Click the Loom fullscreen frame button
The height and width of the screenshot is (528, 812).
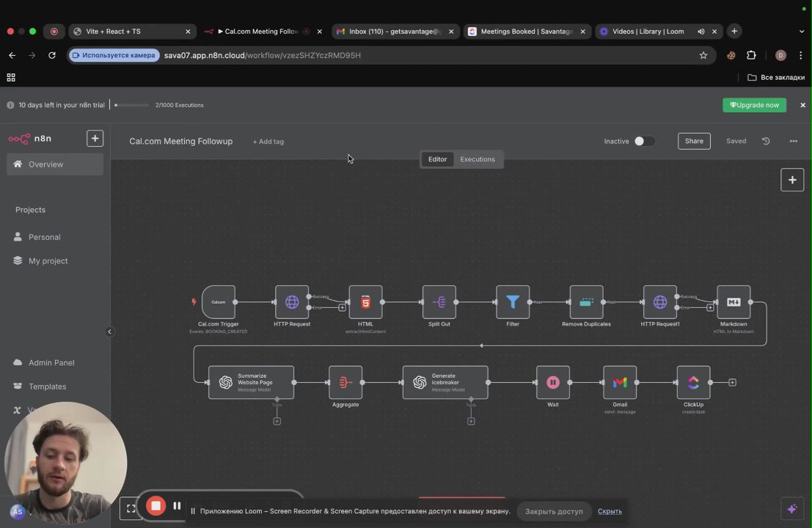pos(131,509)
